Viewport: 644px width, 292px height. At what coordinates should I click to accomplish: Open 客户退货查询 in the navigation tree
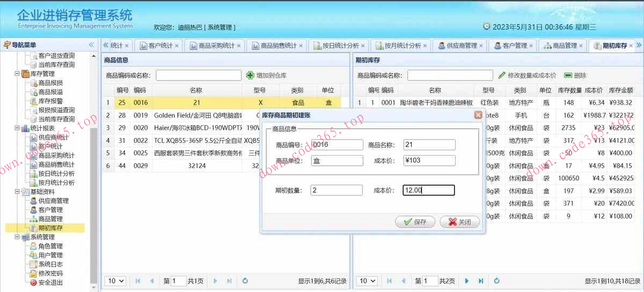pos(56,55)
